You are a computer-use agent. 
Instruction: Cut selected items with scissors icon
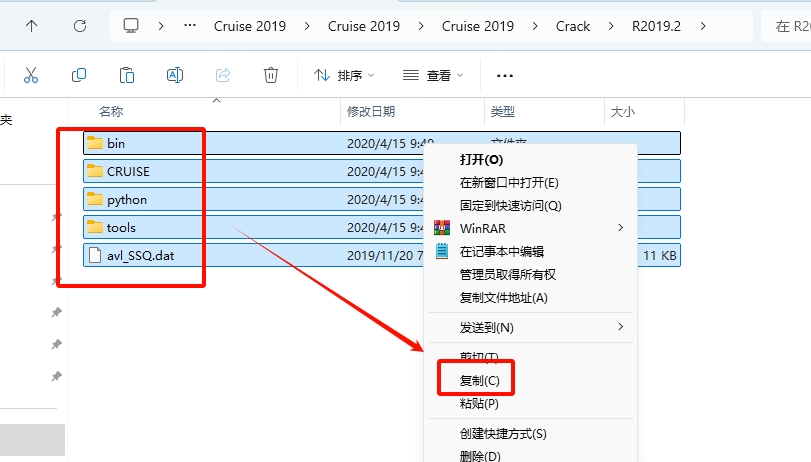[x=31, y=76]
